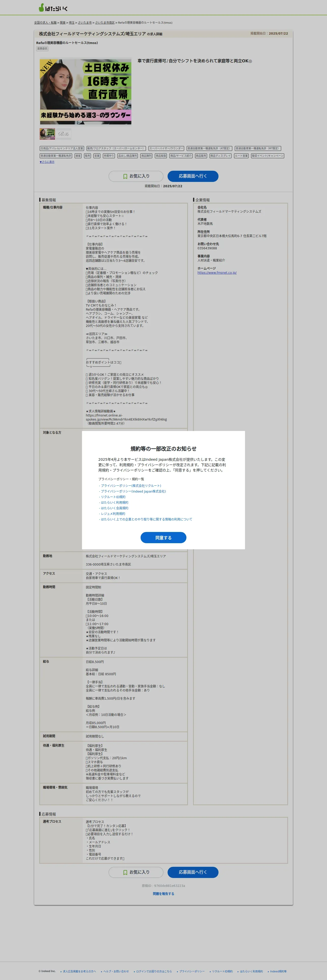
Task: Click the 普通自動車第一種運転免許（AT限定）tag
Action: [209, 148]
